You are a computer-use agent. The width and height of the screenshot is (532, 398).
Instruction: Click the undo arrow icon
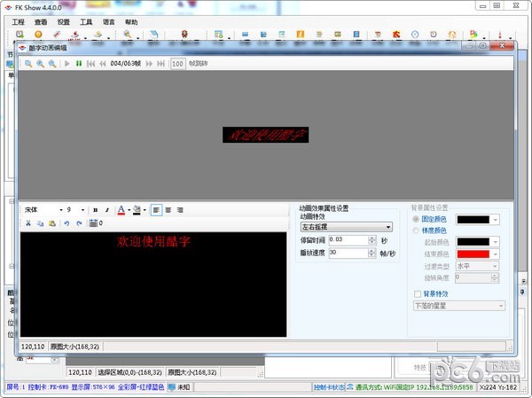pyautogui.click(x=66, y=223)
